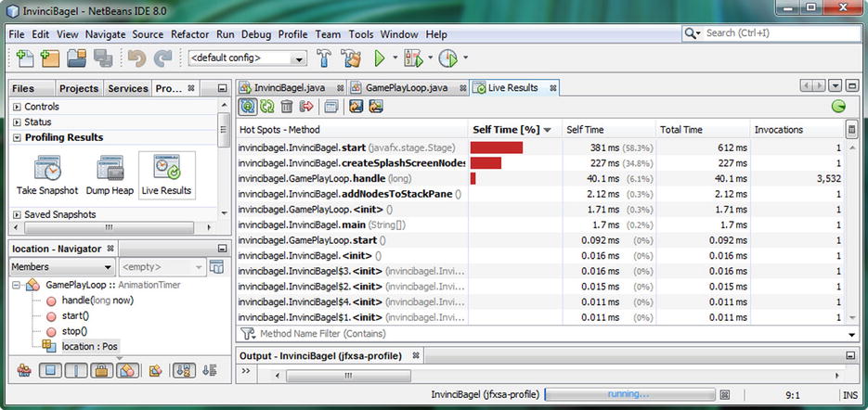Click the Undo arrow icon
The width and height of the screenshot is (868, 410).
click(136, 58)
